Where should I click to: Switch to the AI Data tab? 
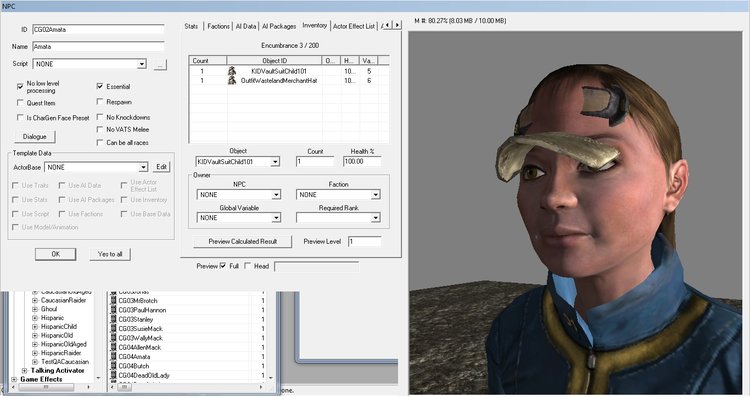click(x=246, y=26)
